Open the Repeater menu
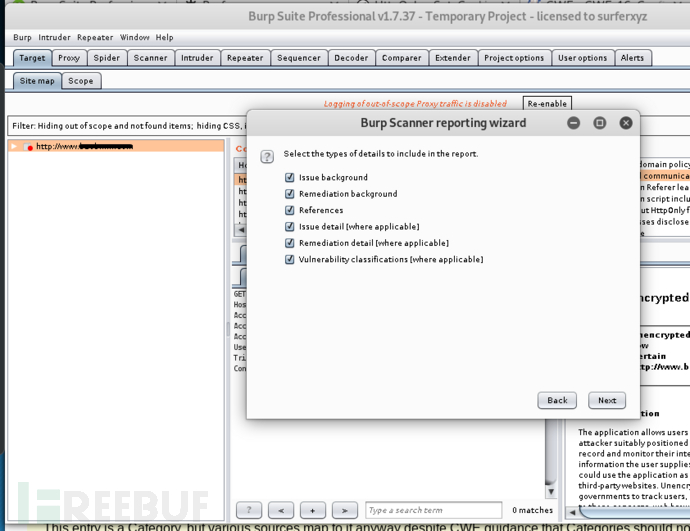The image size is (690, 531). coord(95,37)
